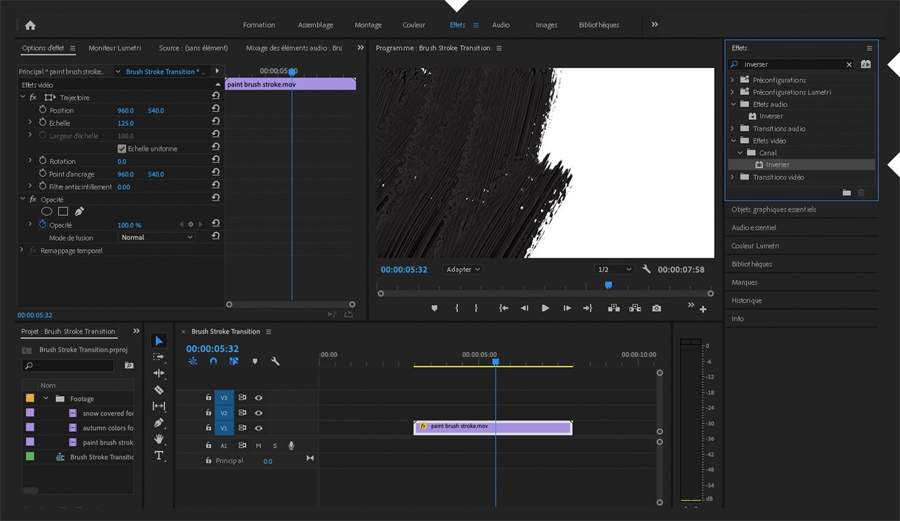Click the Program monitor playhead scrubber
The height and width of the screenshot is (521, 900).
(x=608, y=285)
